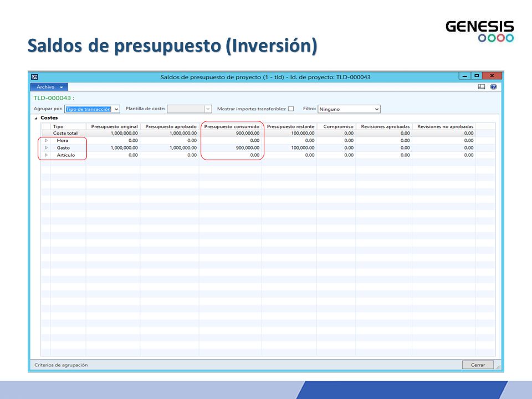The height and width of the screenshot is (399, 532).
Task: Select the Hora row label
Action: 63,140
